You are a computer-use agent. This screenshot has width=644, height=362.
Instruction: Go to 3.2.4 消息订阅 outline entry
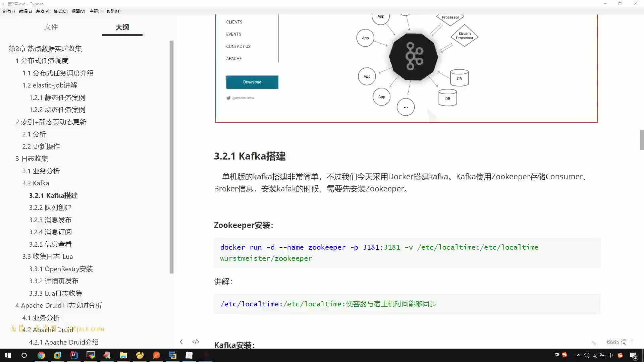click(x=50, y=232)
